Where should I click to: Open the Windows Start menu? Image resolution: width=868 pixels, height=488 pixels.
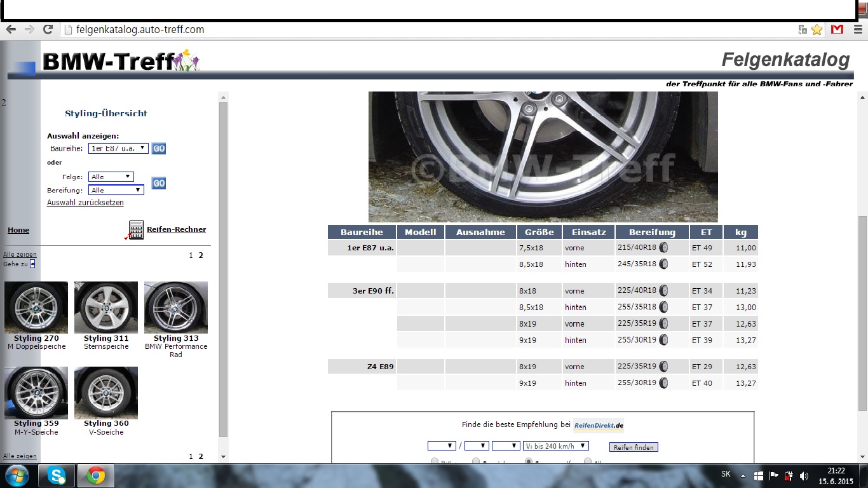[x=17, y=475]
